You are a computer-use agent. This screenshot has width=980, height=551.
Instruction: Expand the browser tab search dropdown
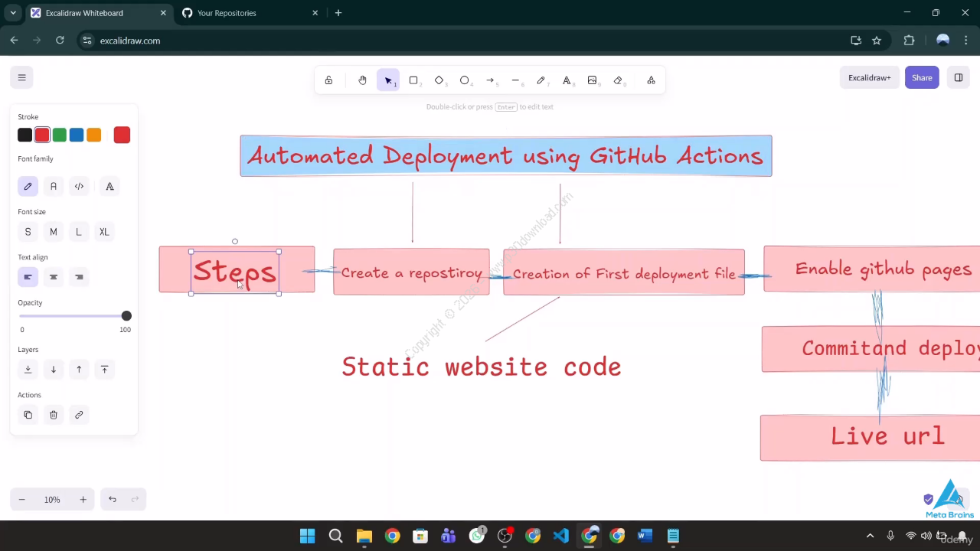click(x=13, y=13)
